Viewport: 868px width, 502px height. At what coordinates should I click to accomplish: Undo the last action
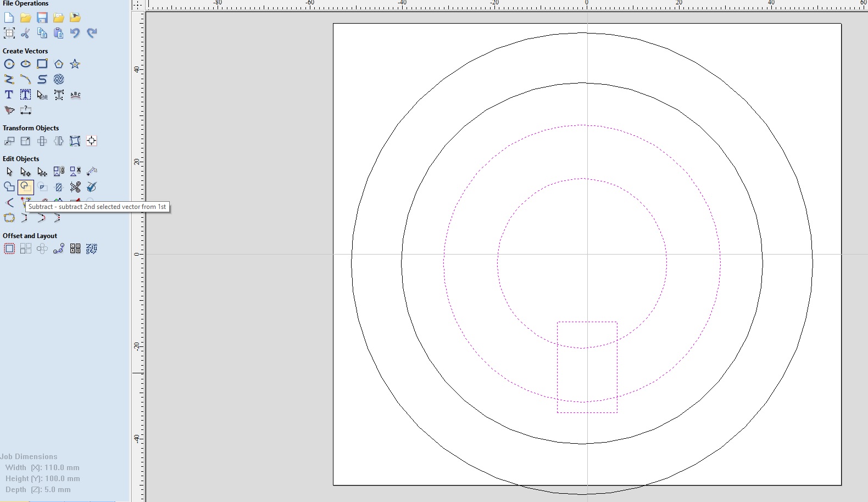(75, 33)
